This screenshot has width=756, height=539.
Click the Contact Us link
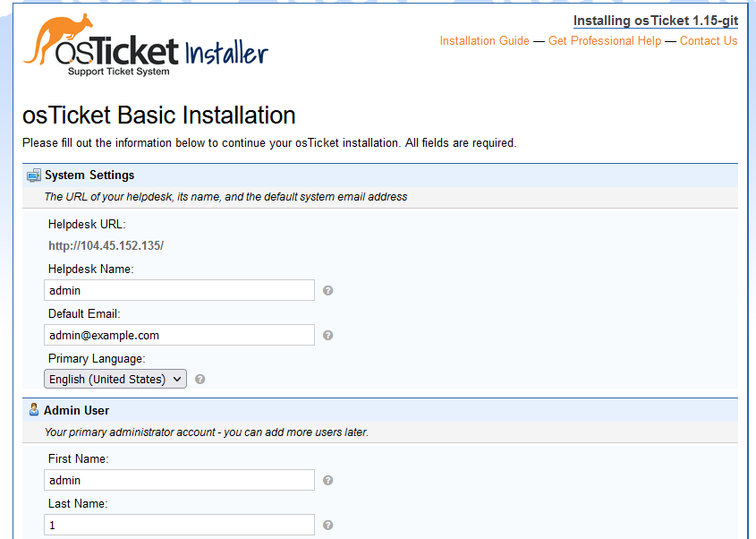pos(709,40)
